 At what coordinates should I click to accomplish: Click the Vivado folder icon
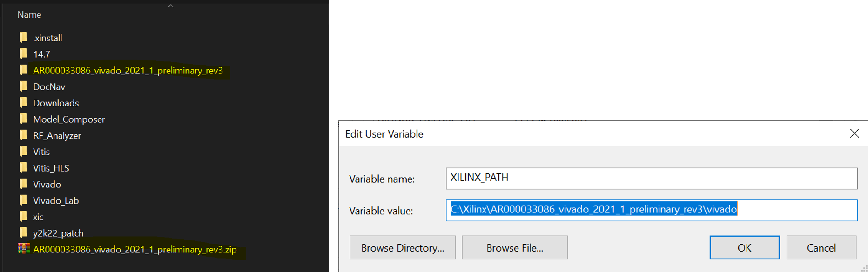point(23,184)
